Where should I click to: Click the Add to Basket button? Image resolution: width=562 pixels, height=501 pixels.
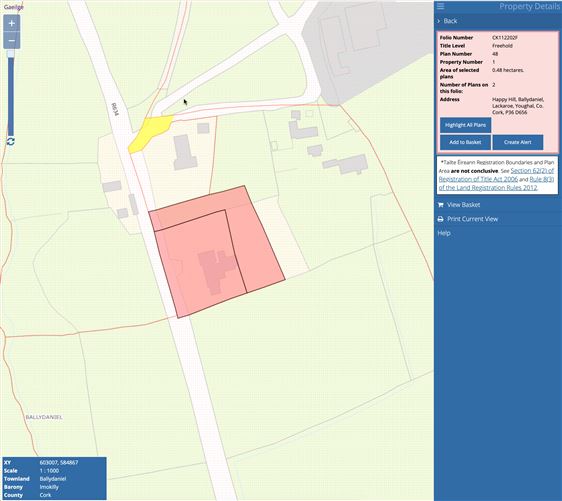465,142
